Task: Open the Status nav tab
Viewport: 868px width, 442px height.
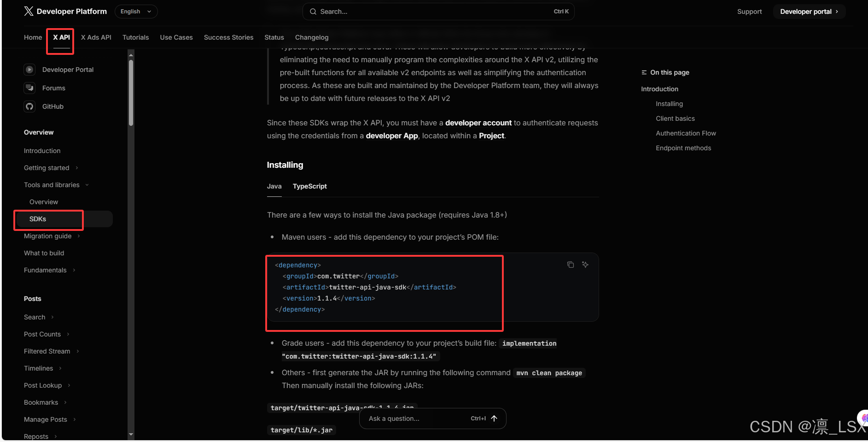Action: [274, 37]
